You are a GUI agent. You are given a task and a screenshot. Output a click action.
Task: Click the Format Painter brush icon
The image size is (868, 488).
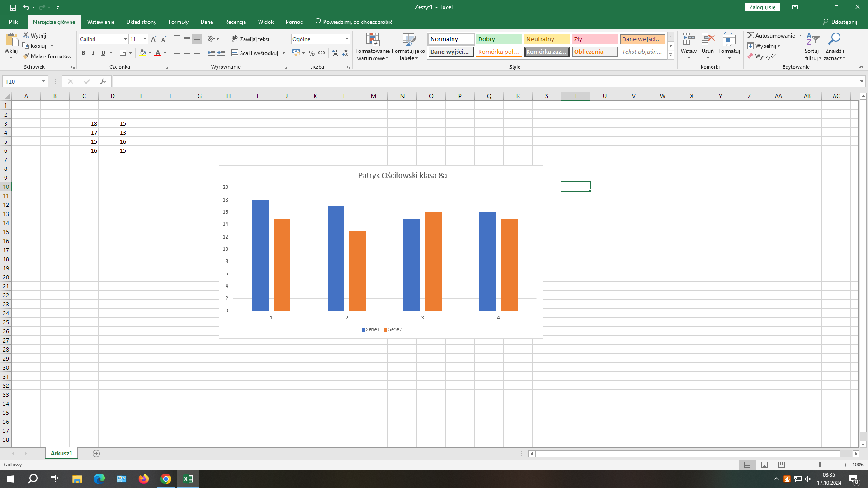(26, 56)
